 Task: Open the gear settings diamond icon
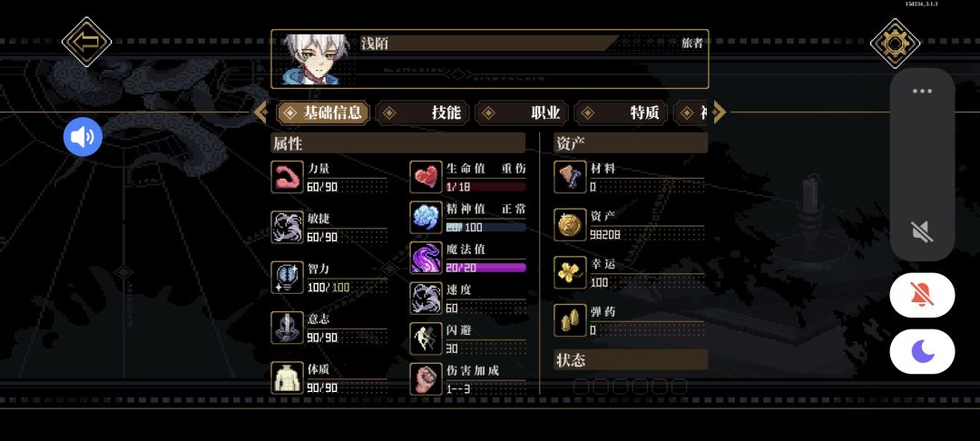click(x=895, y=43)
